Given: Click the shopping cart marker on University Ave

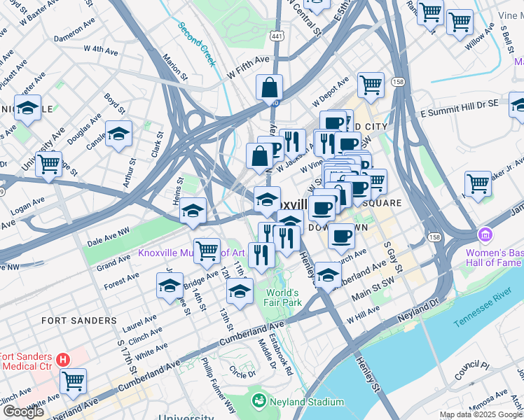Looking at the screenshot, I should point(49,166).
